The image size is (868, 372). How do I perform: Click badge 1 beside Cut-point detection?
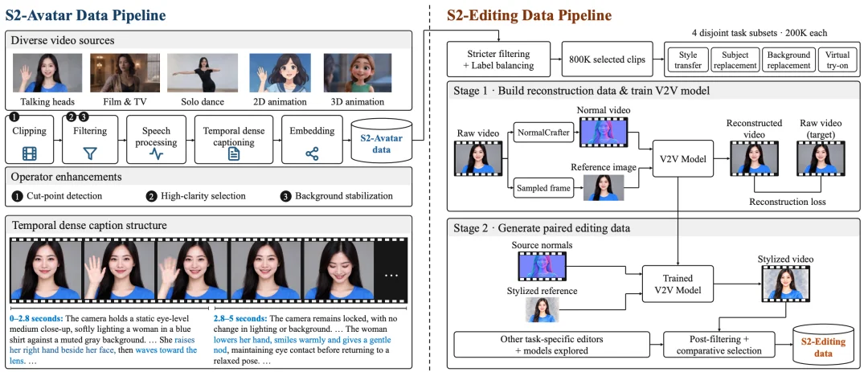[x=15, y=196]
